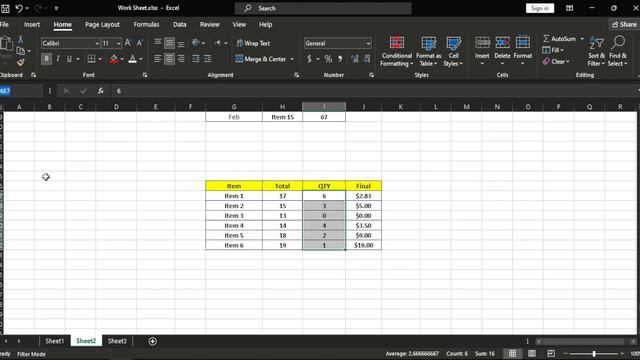Decrease font size with small A icon
Image resolution: width=640 pixels, height=360 pixels.
coord(140,43)
